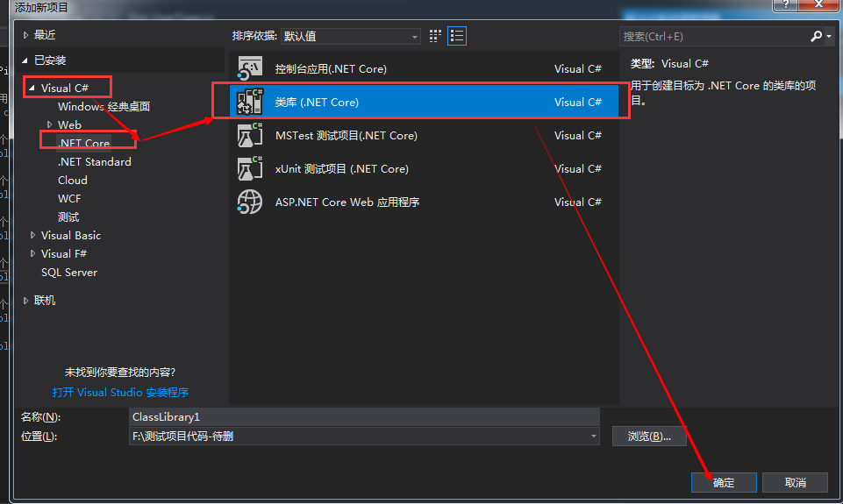The image size is (843, 504).
Task: Select the .NET Standard category
Action: [x=95, y=162]
